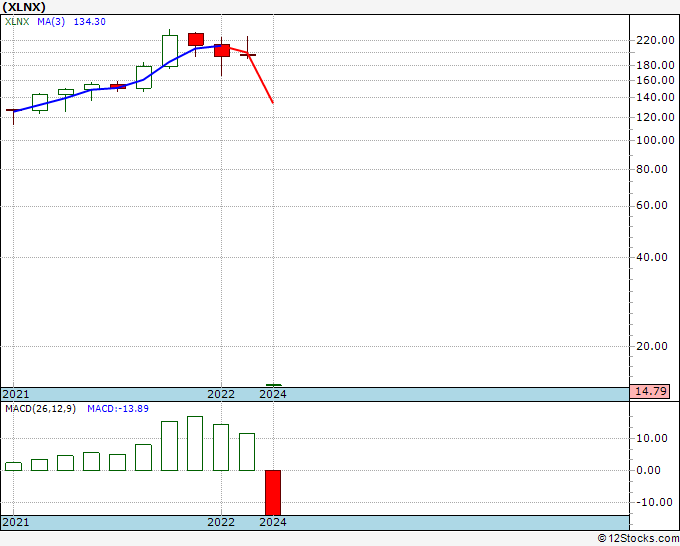Click the 2021 label on price chart axis
Viewport: 680px width, 546px height.
pyautogui.click(x=16, y=394)
